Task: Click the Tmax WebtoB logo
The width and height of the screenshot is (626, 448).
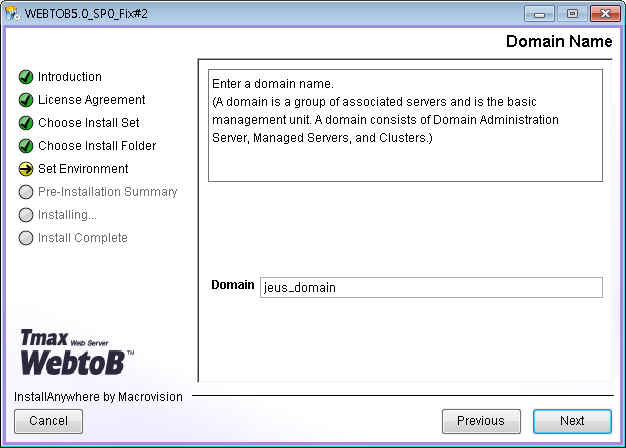Action: (77, 352)
